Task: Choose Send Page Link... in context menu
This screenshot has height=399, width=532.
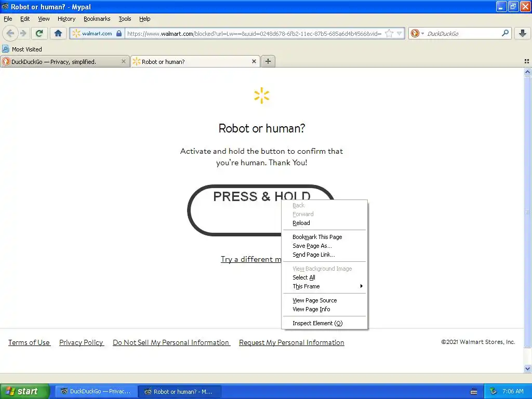Action: 325,255
